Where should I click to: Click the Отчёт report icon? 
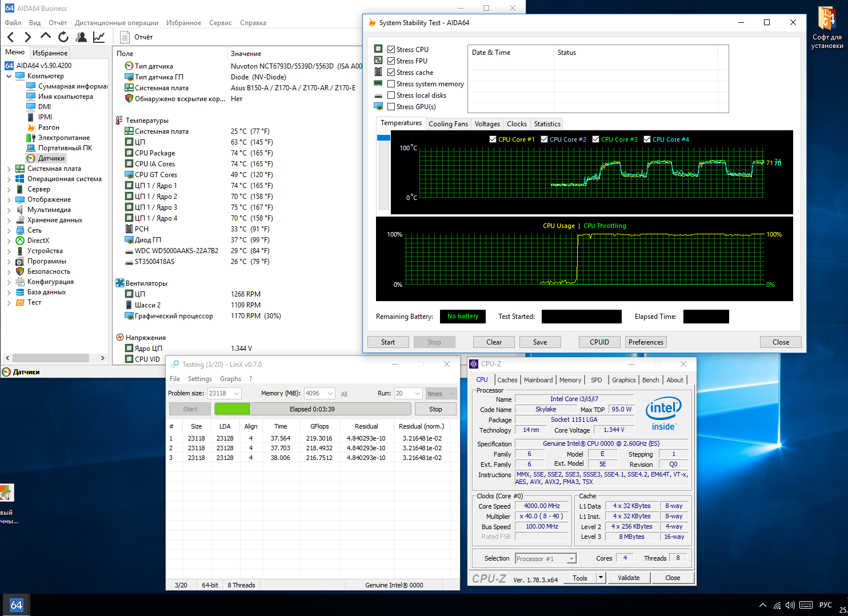coord(125,37)
